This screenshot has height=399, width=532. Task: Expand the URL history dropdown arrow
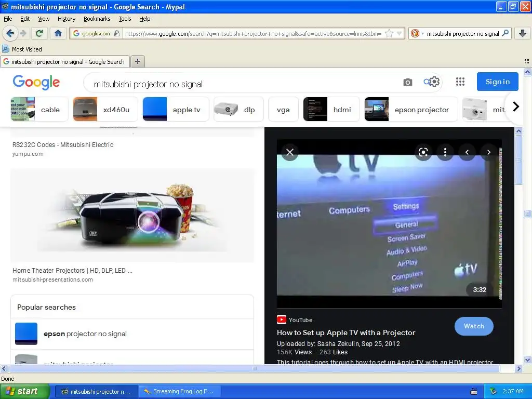[400, 33]
